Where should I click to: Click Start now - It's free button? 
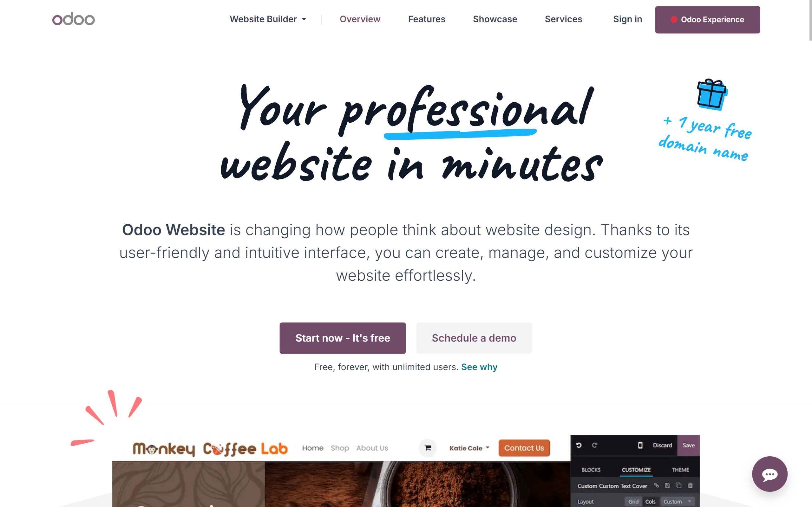pyautogui.click(x=342, y=337)
